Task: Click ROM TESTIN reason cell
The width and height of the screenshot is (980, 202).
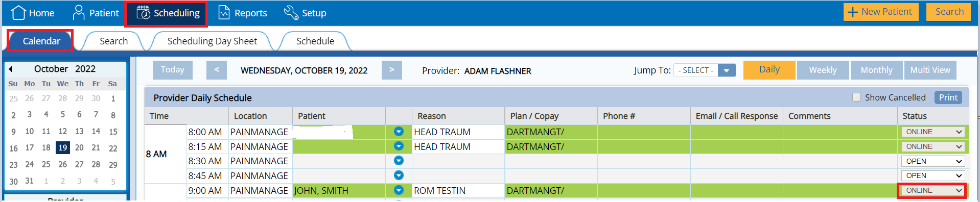Action: coord(458,191)
